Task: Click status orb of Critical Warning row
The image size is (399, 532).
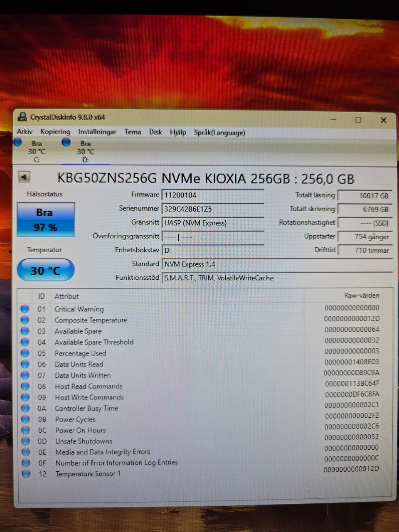Action: [x=25, y=309]
